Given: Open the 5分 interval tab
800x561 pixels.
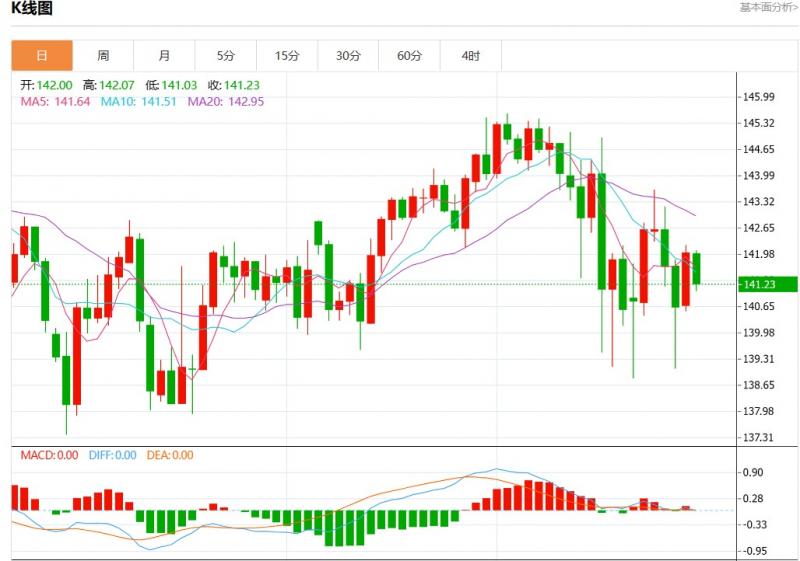Looking at the screenshot, I should pos(225,56).
